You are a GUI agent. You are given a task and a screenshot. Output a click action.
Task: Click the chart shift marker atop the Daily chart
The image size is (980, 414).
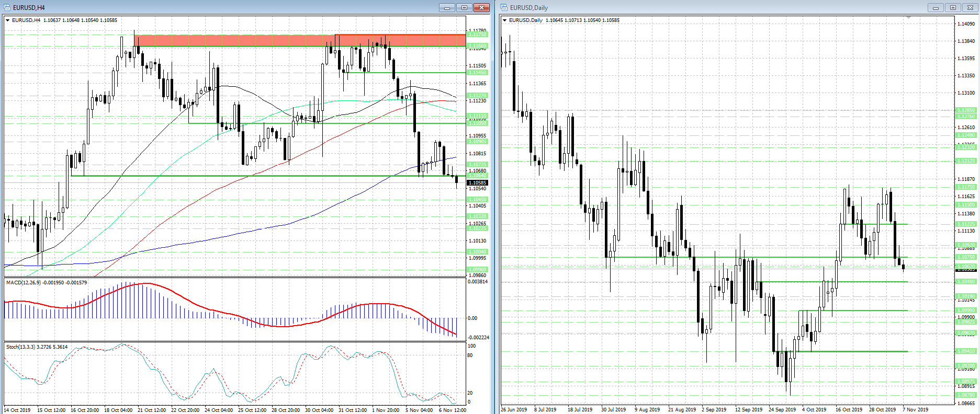tap(908, 18)
